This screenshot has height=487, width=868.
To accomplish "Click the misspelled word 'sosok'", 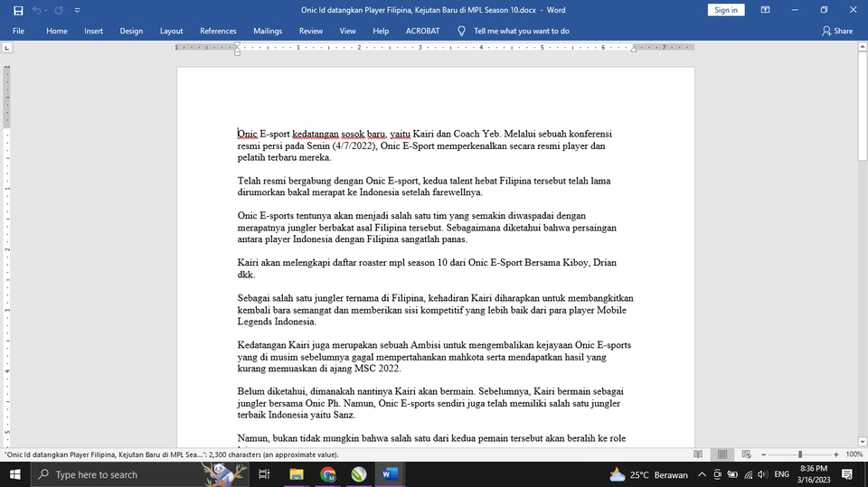I will 352,134.
